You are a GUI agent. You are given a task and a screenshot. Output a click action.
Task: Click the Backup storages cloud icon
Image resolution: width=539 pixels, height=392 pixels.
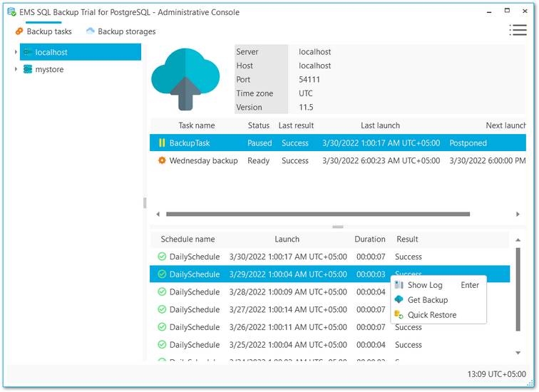coord(90,31)
